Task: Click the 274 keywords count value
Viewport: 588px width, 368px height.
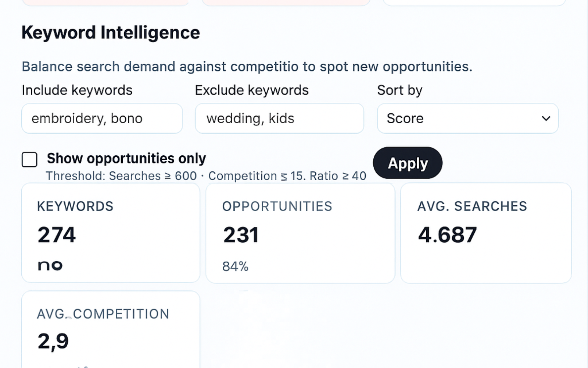Action: [x=57, y=235]
